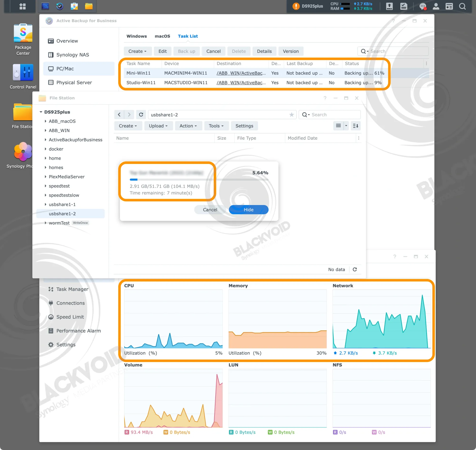The image size is (476, 450).
Task: Open File Station column options menu
Action: tap(359, 138)
